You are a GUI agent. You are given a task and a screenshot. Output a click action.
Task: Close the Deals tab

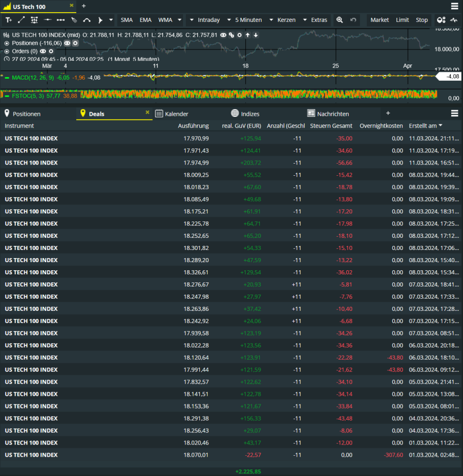(x=147, y=112)
